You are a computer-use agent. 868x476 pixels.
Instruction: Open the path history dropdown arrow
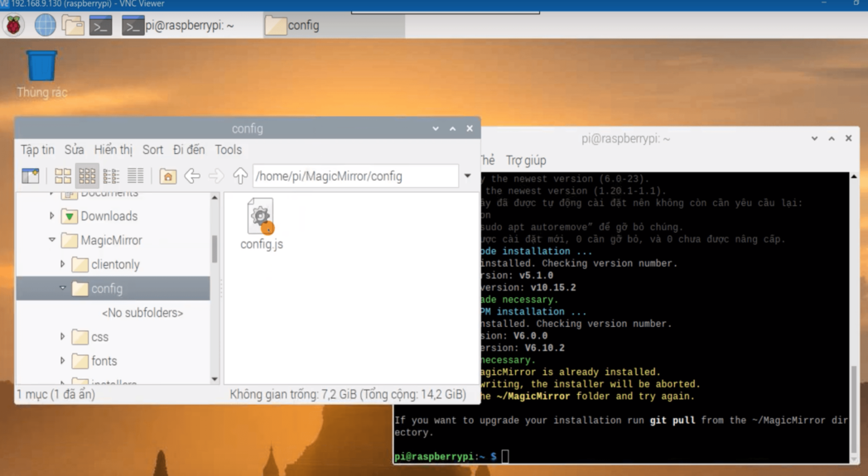(x=468, y=175)
